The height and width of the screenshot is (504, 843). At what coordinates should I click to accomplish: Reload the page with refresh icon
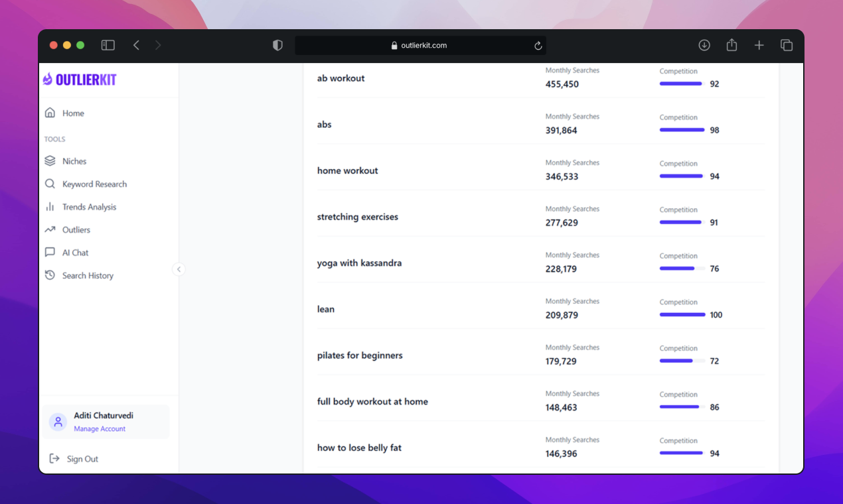(538, 46)
